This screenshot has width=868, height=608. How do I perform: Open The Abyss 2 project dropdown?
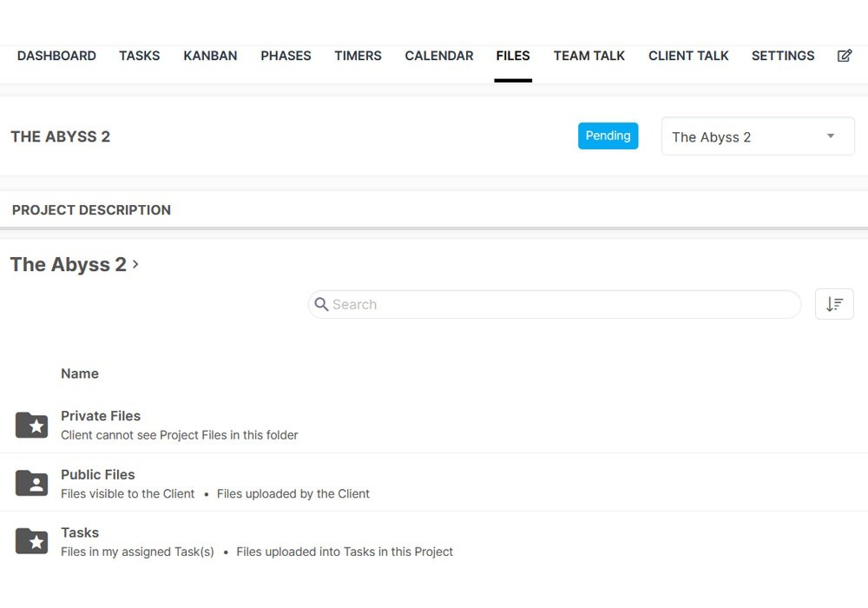757,136
